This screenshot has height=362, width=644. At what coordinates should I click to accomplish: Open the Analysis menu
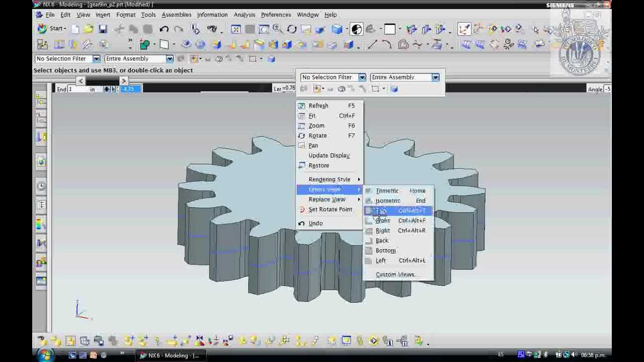click(x=244, y=15)
